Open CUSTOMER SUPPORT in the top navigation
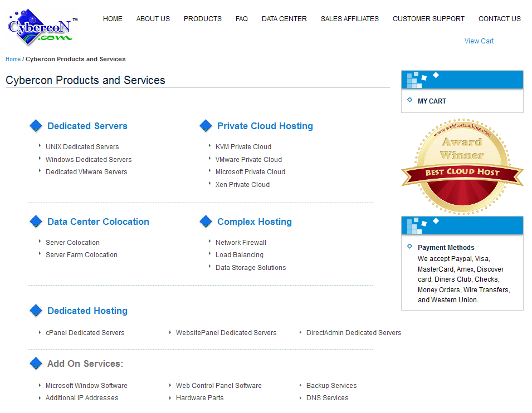The width and height of the screenshot is (532, 413). (428, 19)
